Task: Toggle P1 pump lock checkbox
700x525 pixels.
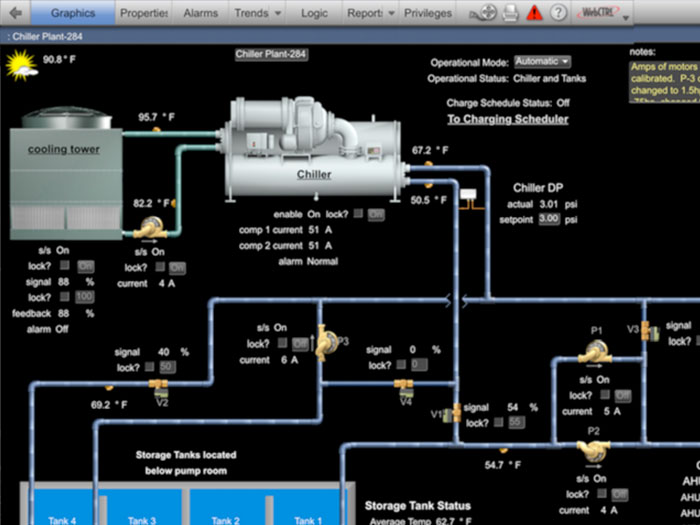Action: click(x=605, y=394)
